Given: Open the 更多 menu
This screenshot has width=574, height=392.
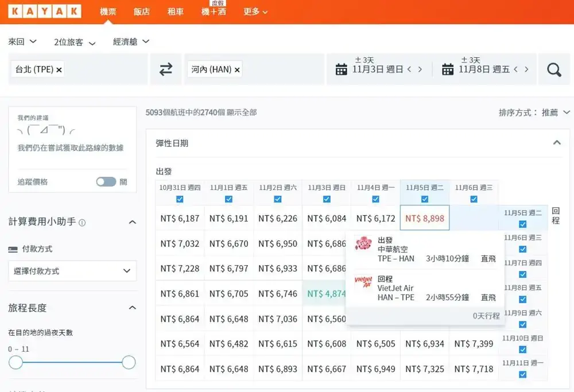Looking at the screenshot, I should (x=255, y=11).
